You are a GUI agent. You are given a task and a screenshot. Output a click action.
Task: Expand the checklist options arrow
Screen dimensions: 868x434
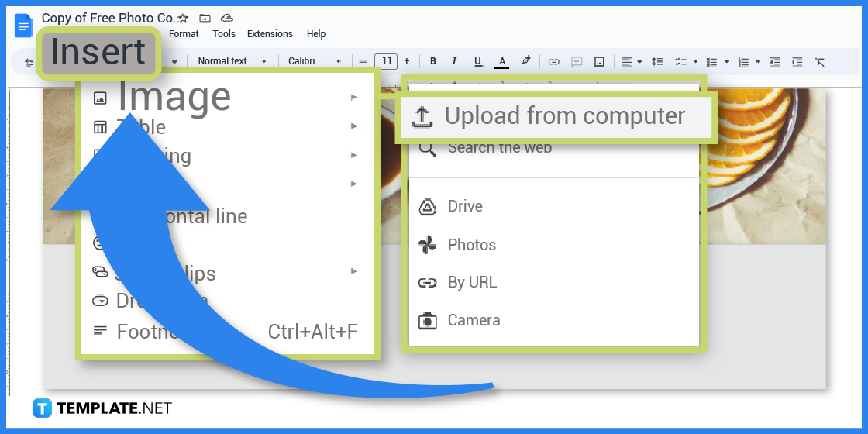pyautogui.click(x=695, y=62)
